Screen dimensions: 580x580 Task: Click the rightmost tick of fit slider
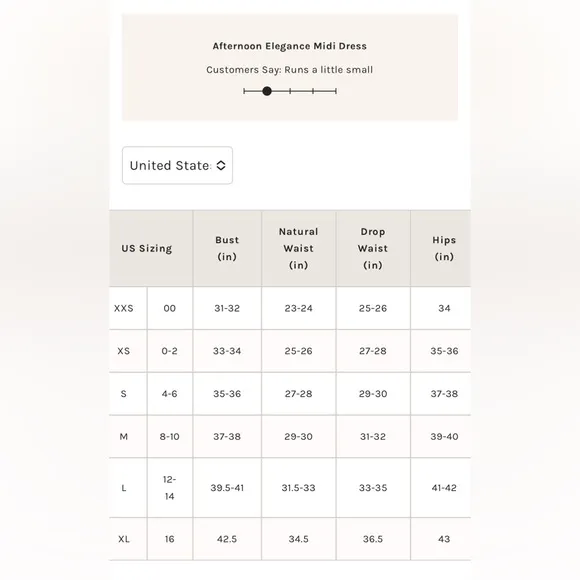[335, 91]
